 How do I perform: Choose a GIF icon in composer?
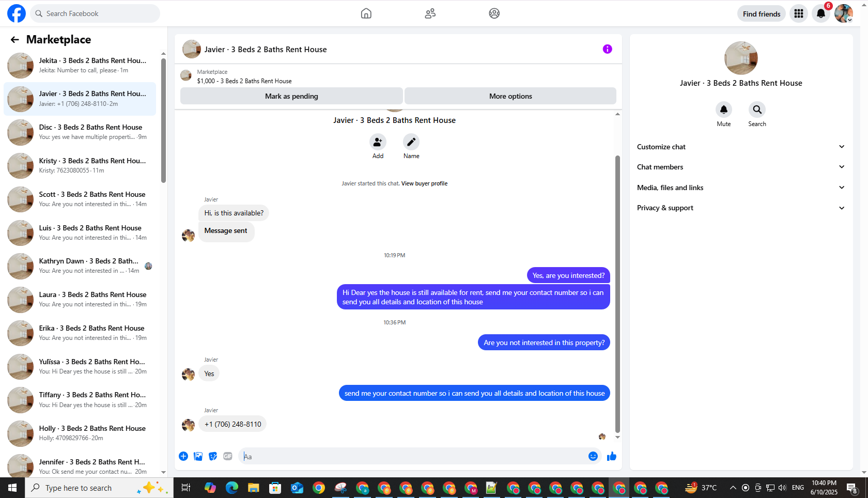click(228, 456)
